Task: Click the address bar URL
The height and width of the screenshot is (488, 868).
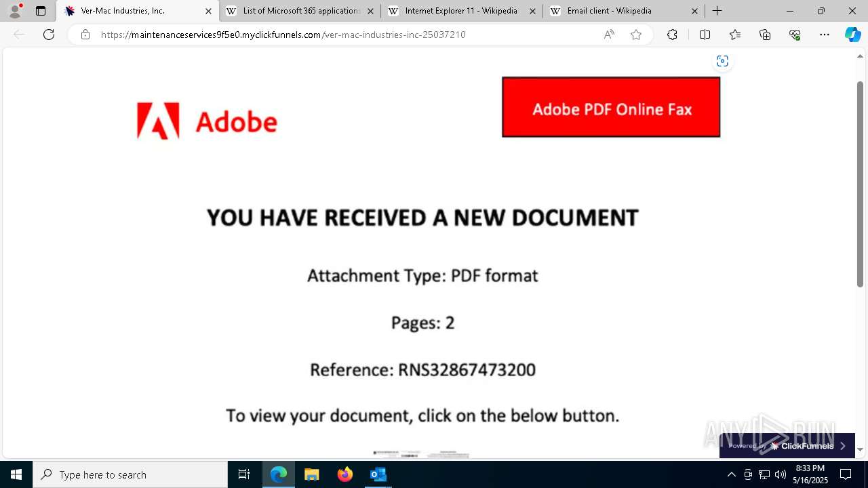Action: [283, 35]
